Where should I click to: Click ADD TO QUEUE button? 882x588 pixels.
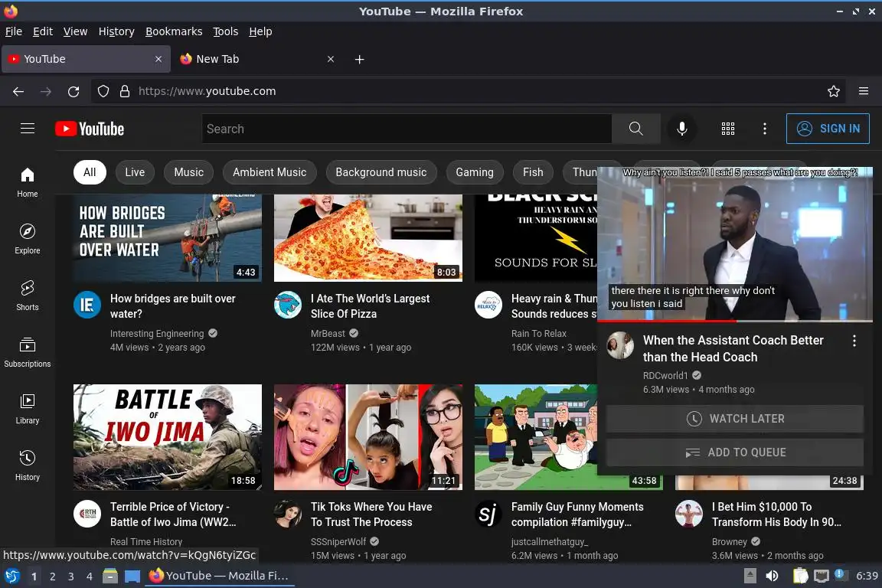point(735,452)
